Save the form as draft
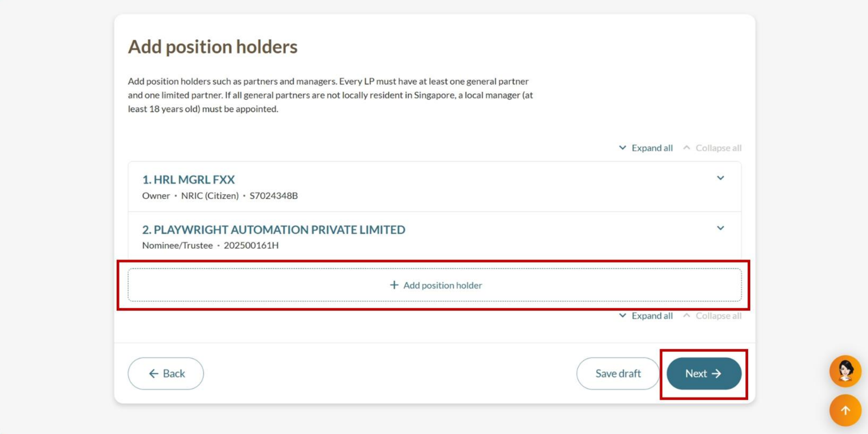This screenshot has width=868, height=434. point(618,373)
